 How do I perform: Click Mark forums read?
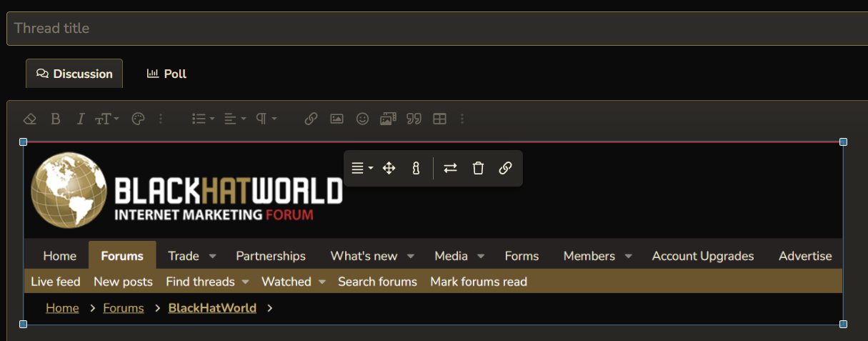pos(479,282)
